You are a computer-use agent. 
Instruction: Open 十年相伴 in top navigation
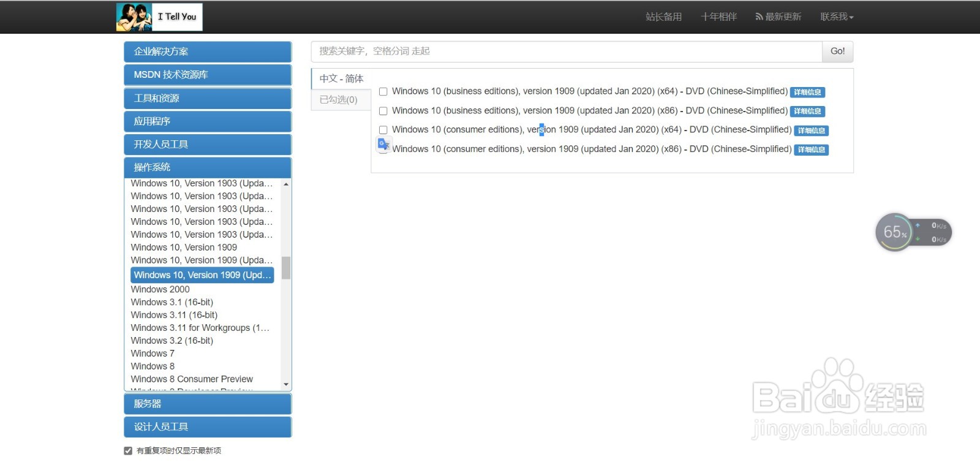point(719,17)
